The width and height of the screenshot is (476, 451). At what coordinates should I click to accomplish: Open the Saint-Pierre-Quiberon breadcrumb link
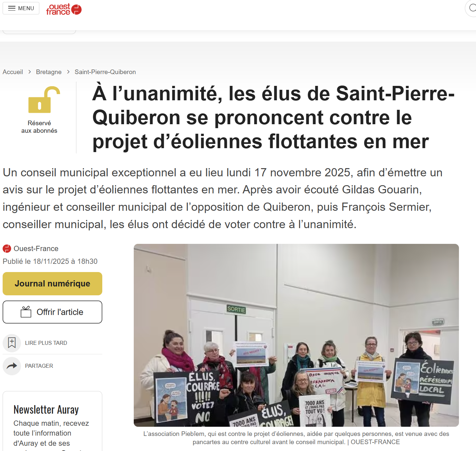pos(105,72)
